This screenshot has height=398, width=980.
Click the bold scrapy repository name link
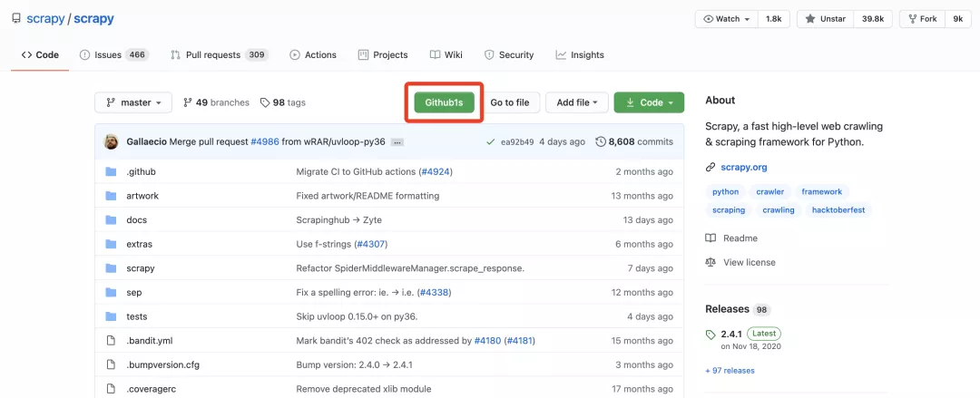pos(93,19)
